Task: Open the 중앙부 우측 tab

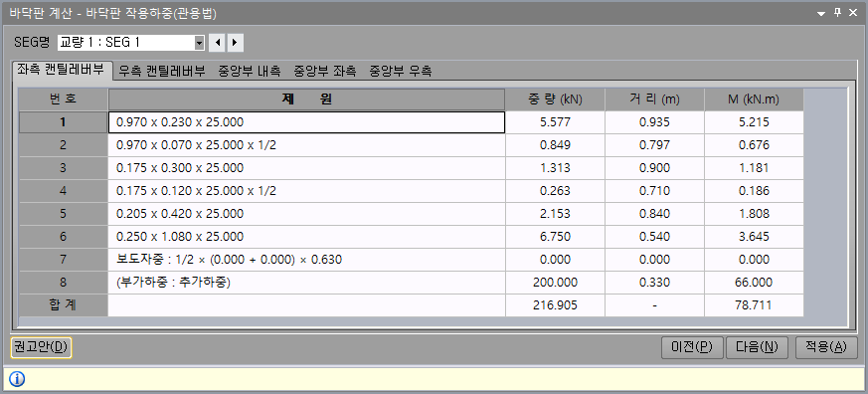Action: point(401,71)
